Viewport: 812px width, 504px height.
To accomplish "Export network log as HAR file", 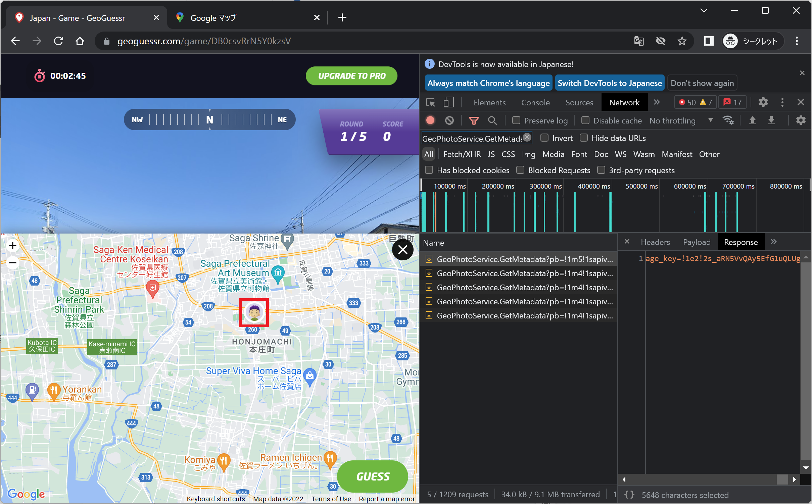I will click(x=771, y=120).
